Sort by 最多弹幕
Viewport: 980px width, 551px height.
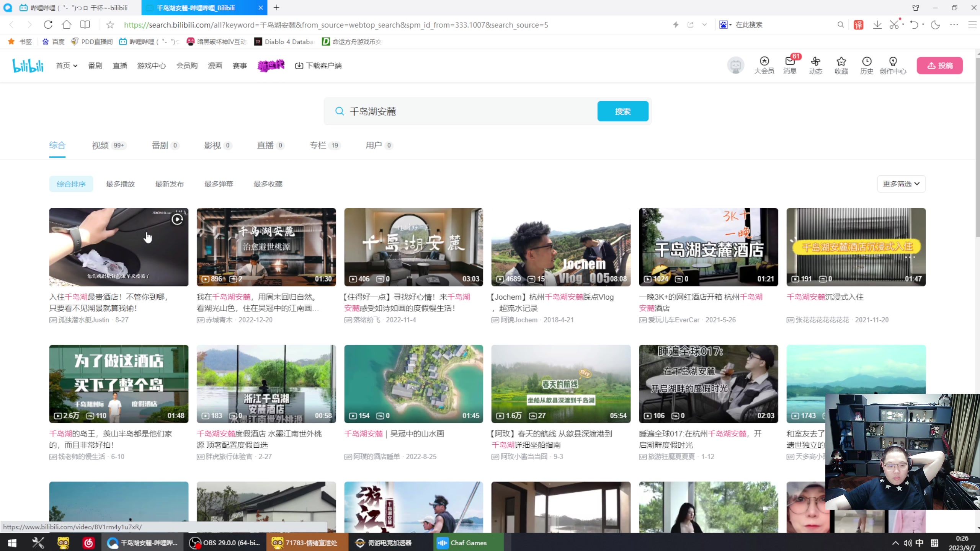point(219,184)
